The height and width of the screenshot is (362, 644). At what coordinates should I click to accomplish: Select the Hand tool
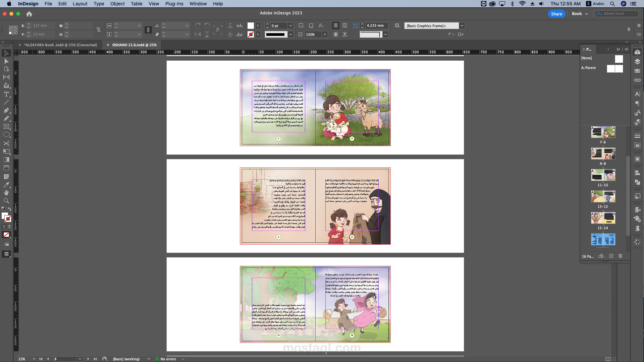(x=6, y=193)
